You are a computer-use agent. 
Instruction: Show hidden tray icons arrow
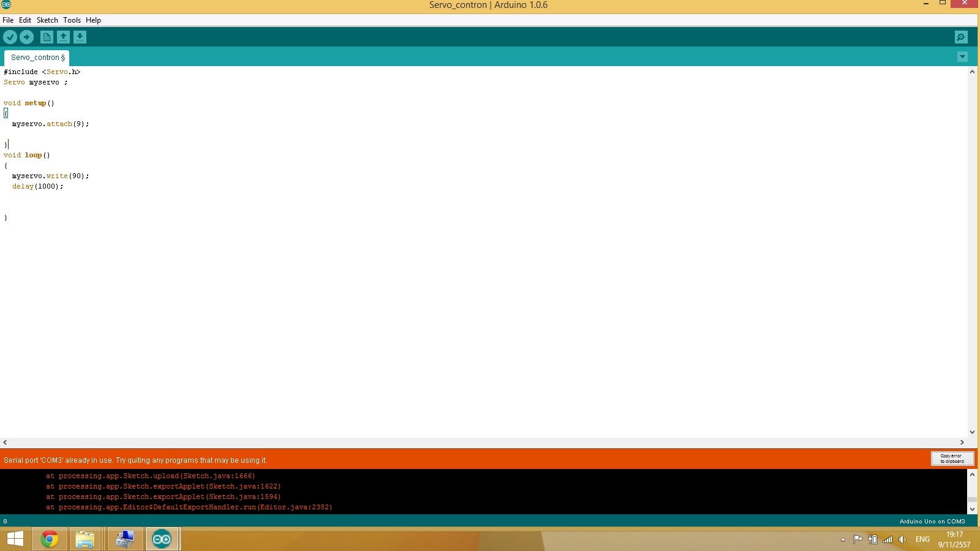(x=843, y=539)
